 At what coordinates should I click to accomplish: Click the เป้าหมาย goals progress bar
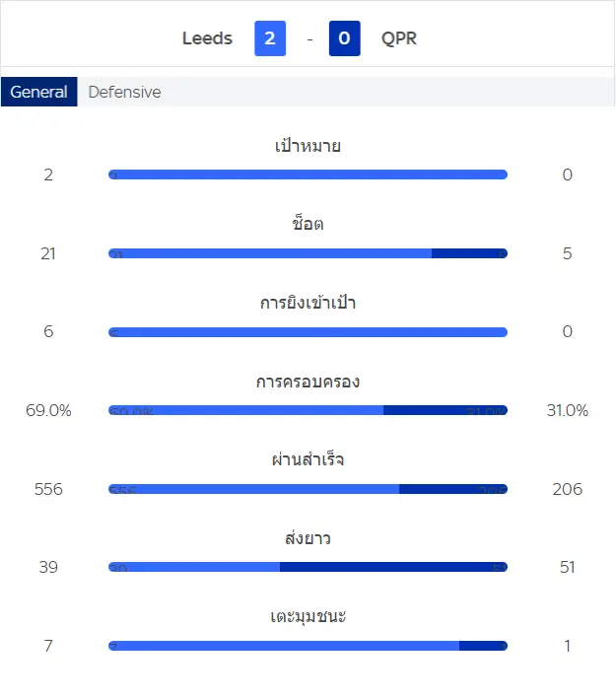pyautogui.click(x=308, y=175)
